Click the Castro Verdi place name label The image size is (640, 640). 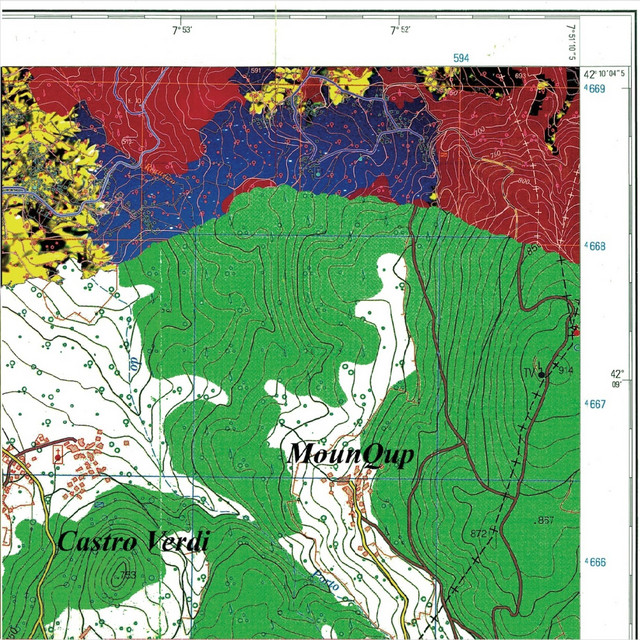point(133,543)
